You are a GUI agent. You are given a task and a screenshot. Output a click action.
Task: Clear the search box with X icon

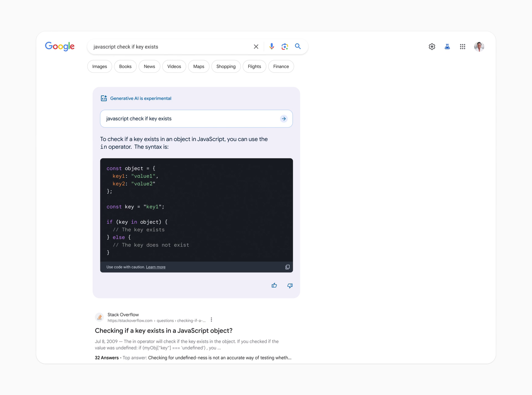[x=256, y=47]
